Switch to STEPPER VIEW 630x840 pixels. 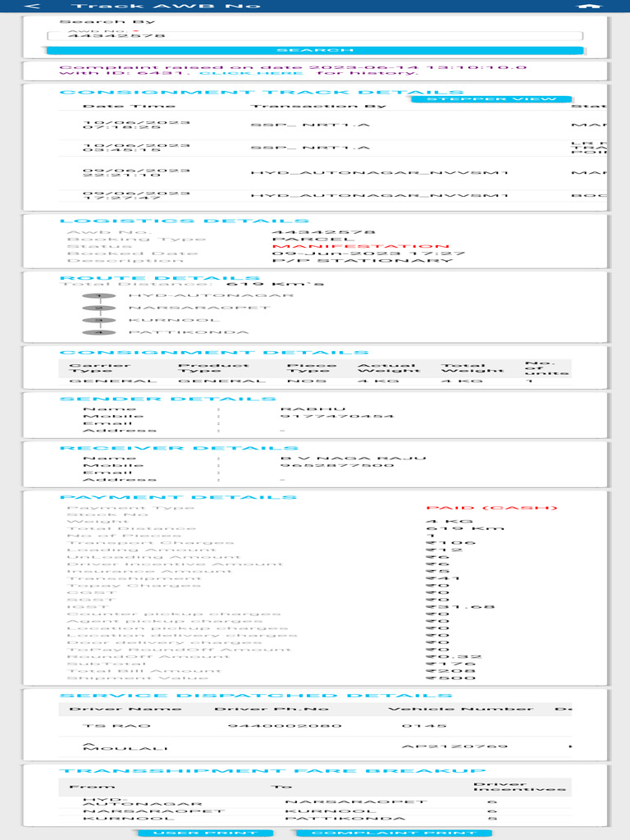point(491,99)
